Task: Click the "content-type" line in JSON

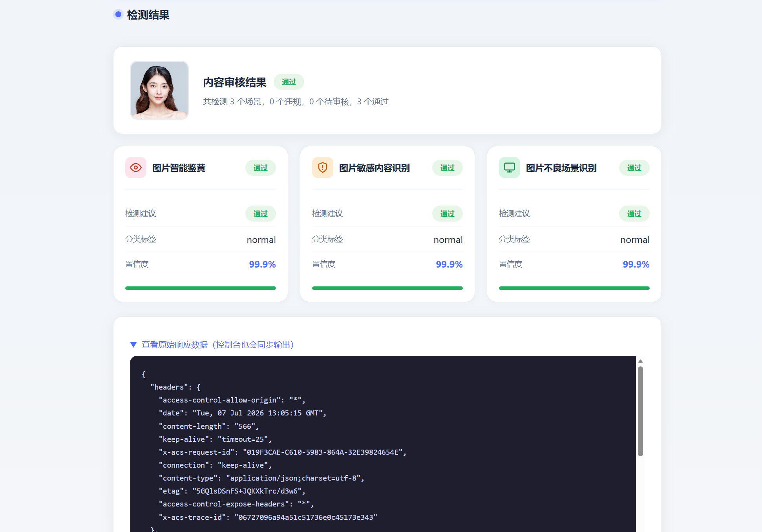Action: point(261,478)
